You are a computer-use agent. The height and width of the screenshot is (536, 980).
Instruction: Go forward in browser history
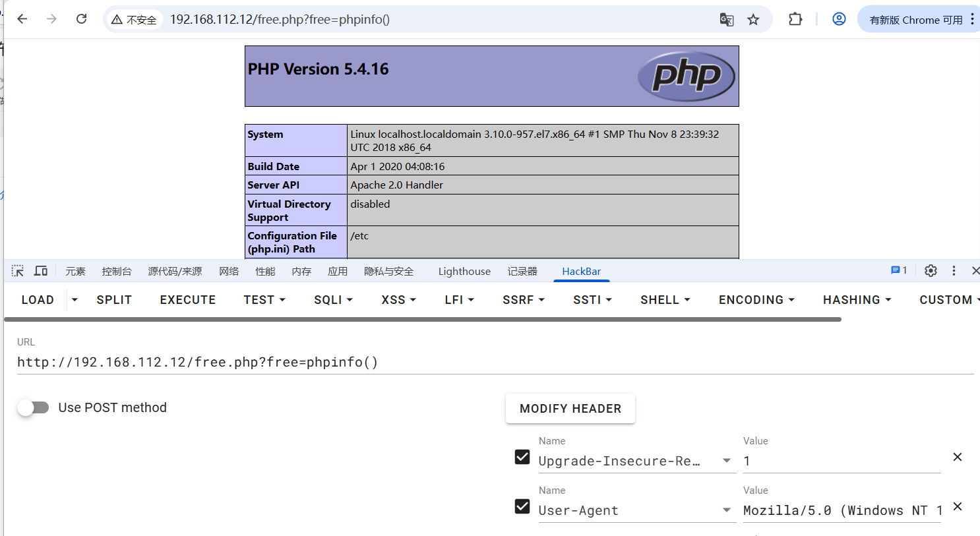(x=51, y=19)
